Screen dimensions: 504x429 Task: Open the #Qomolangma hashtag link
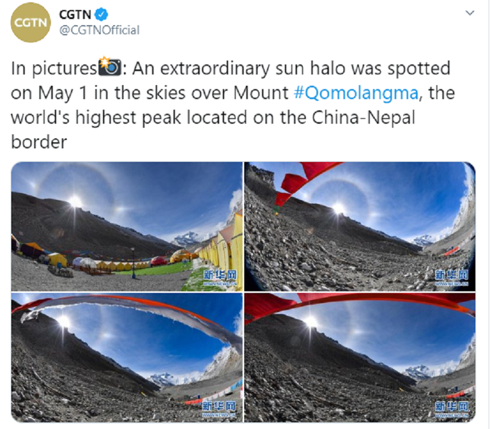point(356,93)
